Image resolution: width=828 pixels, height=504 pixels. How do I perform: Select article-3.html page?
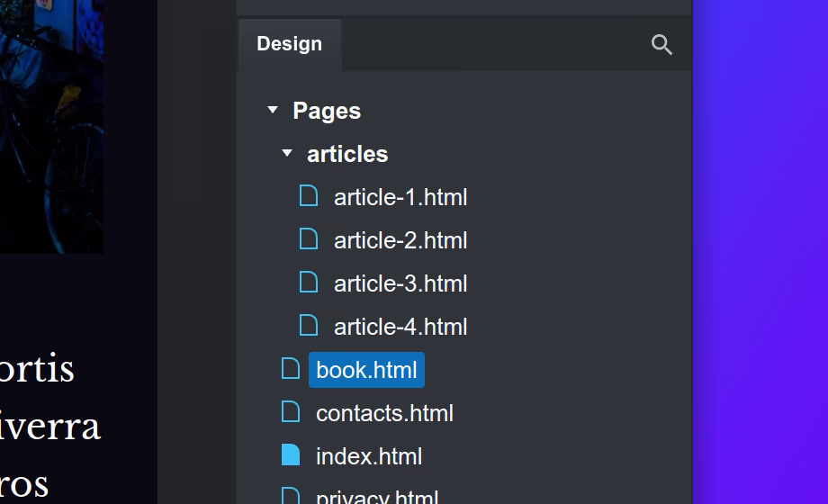[400, 283]
